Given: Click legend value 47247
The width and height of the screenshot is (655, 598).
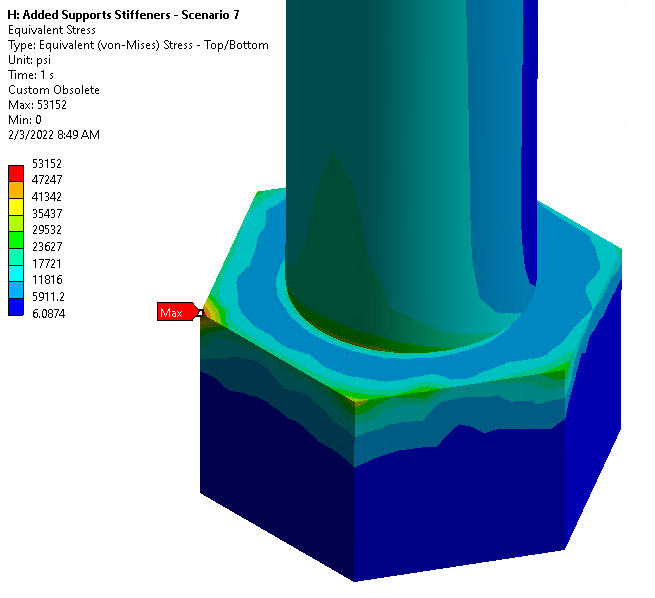Looking at the screenshot, I should pyautogui.click(x=47, y=180).
